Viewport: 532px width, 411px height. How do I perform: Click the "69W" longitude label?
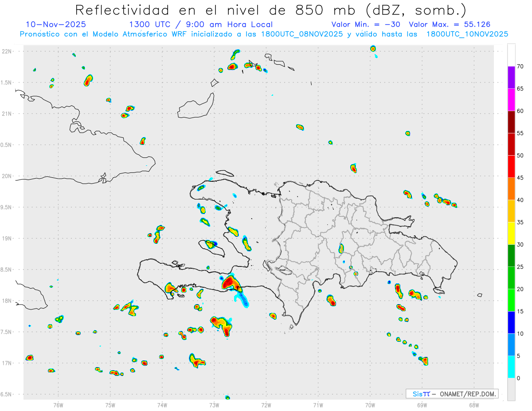pyautogui.click(x=422, y=405)
